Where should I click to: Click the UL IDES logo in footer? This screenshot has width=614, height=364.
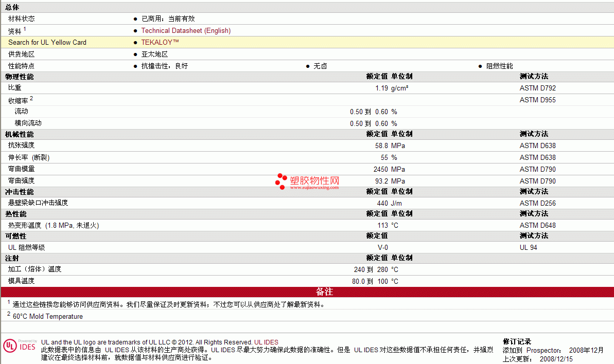(x=20, y=345)
